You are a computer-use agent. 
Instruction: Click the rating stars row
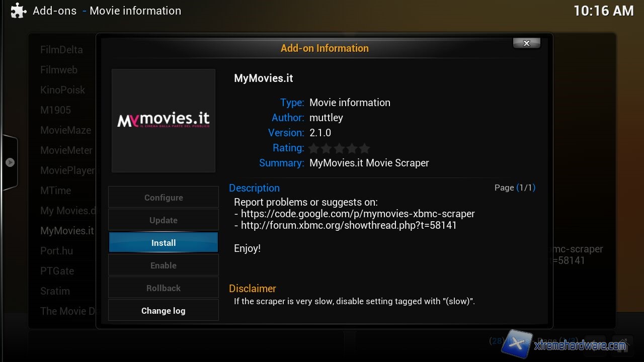point(339,148)
